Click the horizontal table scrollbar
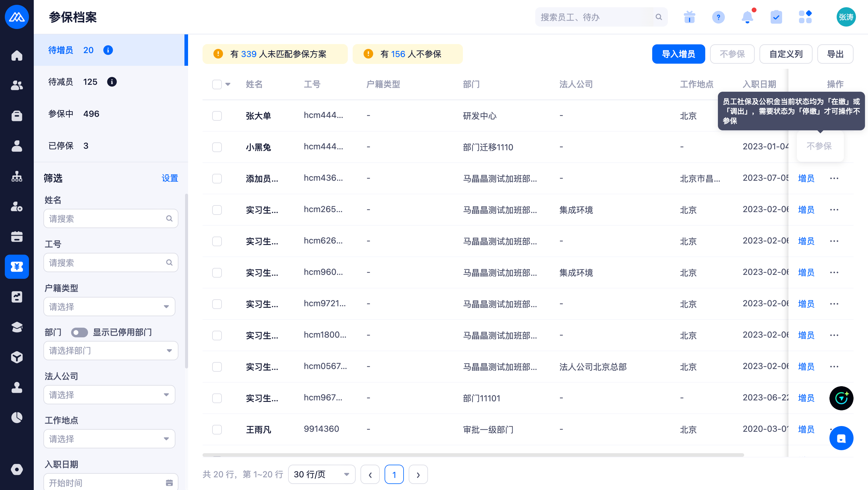The image size is (868, 490). [472, 455]
